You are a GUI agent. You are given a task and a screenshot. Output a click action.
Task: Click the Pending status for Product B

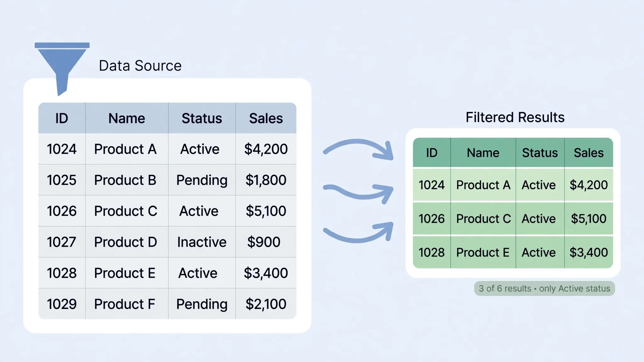point(202,180)
